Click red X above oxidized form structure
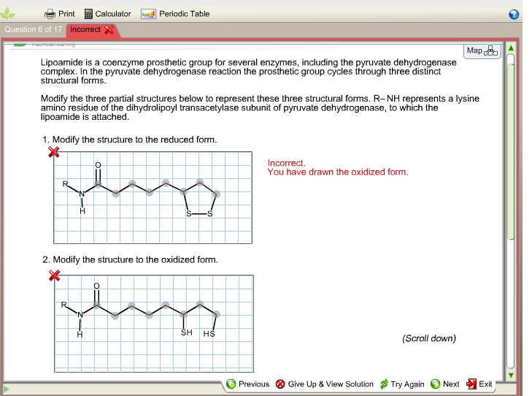This screenshot has width=532, height=396. [x=53, y=275]
